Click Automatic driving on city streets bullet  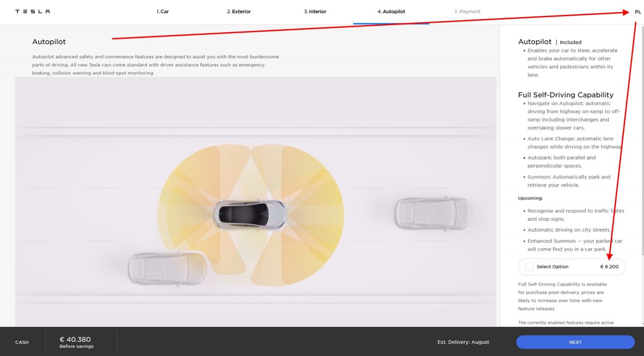[569, 230]
